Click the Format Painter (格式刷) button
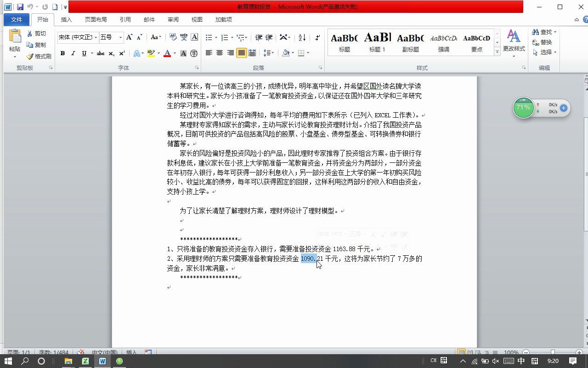Screen dimensions: 588x368 [x=39, y=57]
